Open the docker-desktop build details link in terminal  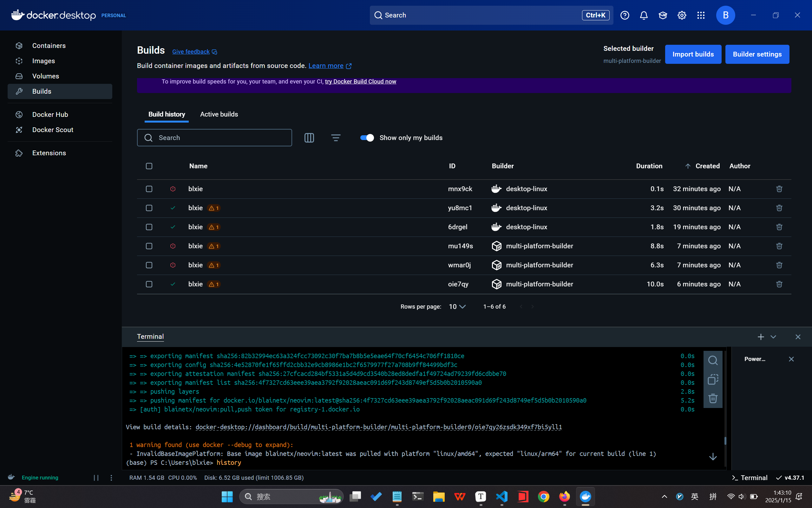pos(378,427)
